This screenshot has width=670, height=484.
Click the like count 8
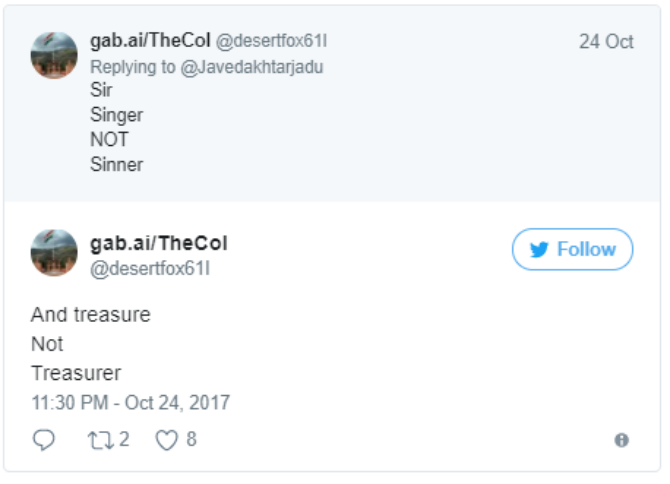(191, 440)
